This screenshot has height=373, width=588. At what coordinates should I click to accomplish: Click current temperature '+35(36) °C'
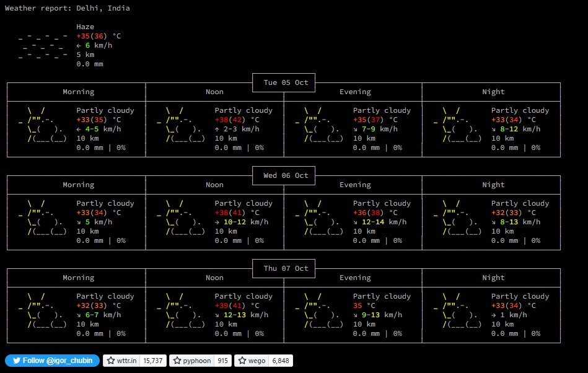tap(99, 36)
